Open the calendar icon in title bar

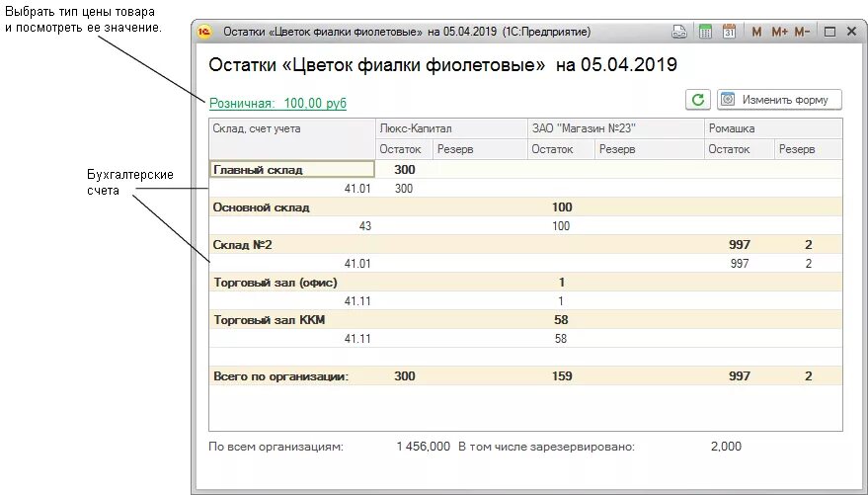(730, 32)
